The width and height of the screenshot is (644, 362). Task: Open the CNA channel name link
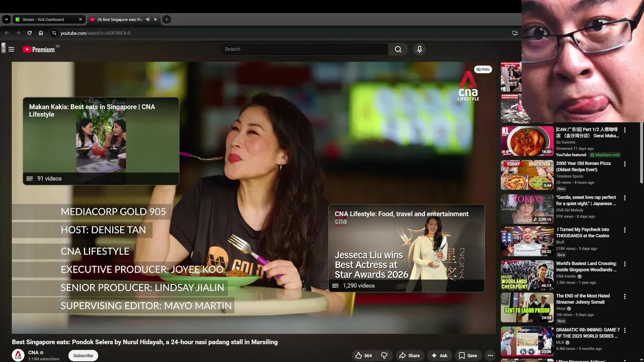coord(33,352)
